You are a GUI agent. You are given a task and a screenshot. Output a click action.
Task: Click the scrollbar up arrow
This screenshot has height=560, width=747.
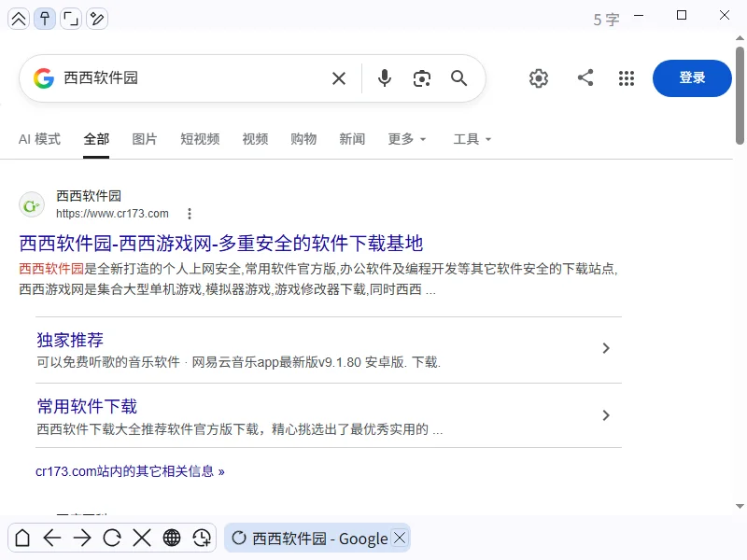click(x=740, y=37)
